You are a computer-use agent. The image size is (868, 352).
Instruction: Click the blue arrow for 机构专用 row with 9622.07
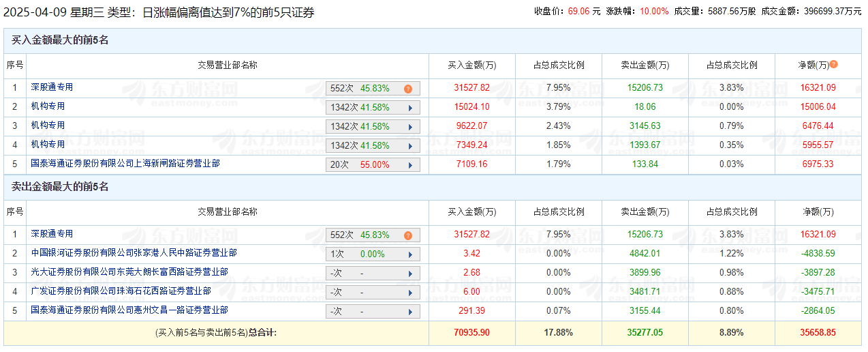click(410, 127)
